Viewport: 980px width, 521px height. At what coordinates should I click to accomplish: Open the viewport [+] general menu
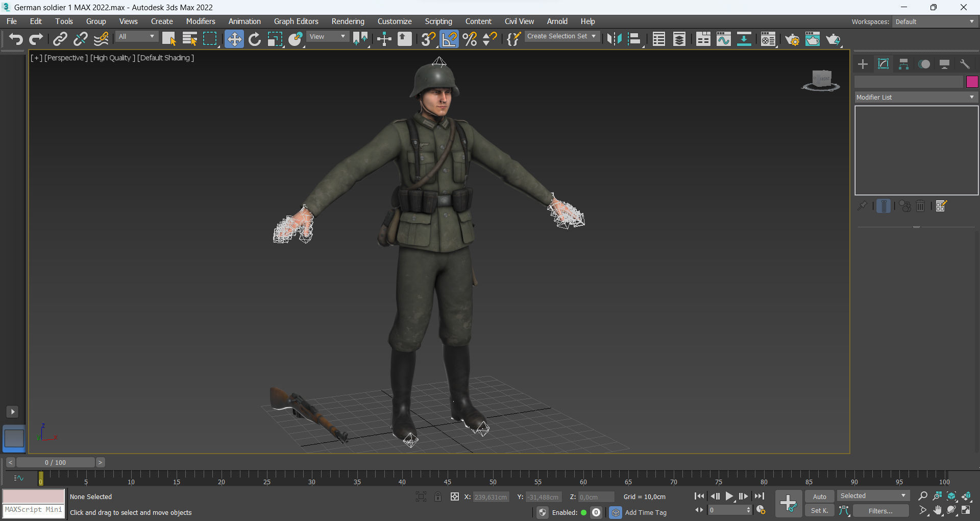(x=36, y=58)
